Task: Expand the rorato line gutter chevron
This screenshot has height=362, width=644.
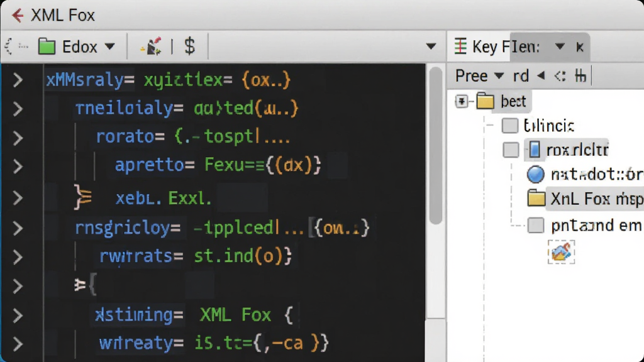Action: [17, 138]
